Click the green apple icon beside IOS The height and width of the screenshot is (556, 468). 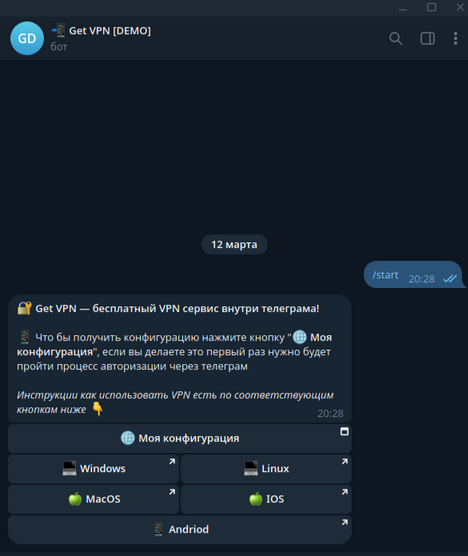(256, 499)
